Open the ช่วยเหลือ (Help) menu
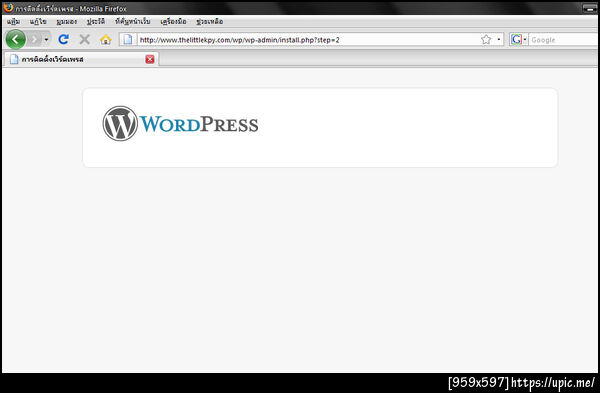 pyautogui.click(x=209, y=21)
